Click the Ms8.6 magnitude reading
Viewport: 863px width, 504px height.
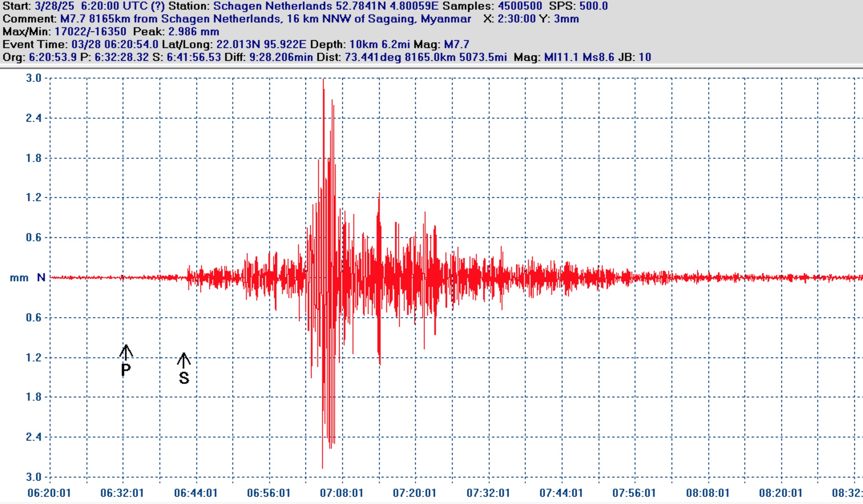598,57
